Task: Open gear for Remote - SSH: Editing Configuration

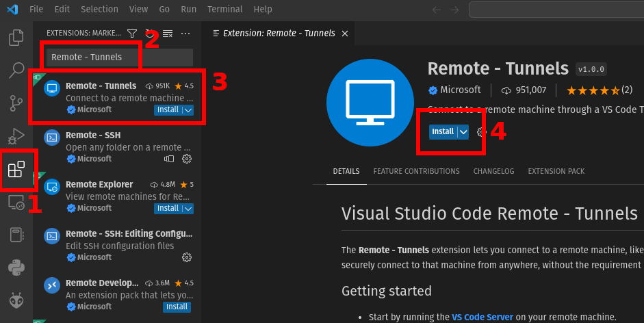Action: (186, 257)
